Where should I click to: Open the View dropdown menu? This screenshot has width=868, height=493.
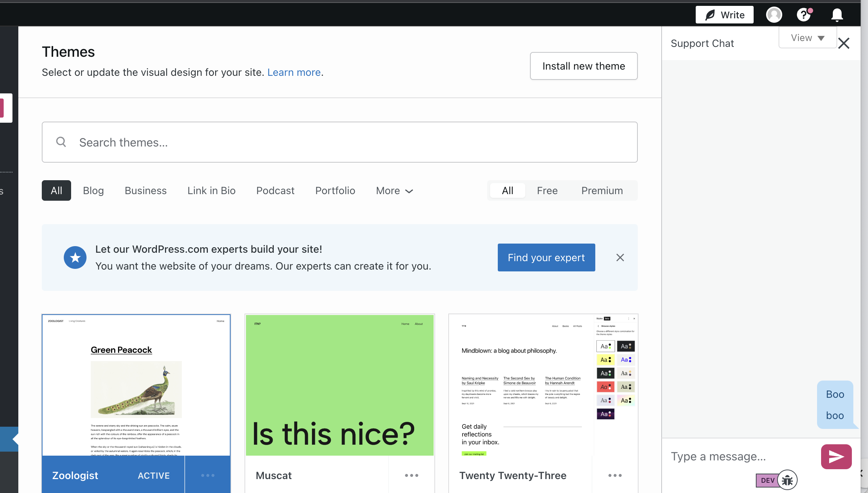(x=807, y=38)
